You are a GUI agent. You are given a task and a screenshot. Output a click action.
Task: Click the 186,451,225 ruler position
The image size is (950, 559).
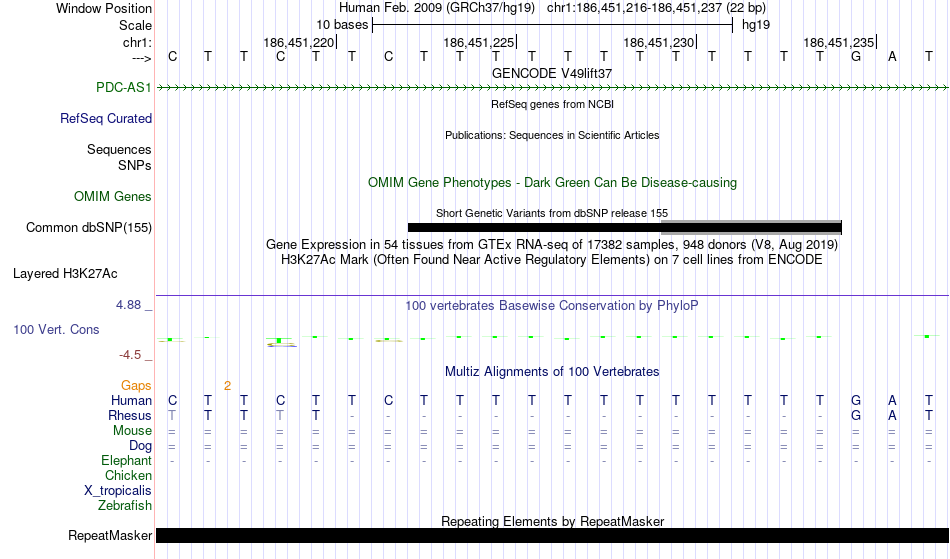(x=479, y=42)
